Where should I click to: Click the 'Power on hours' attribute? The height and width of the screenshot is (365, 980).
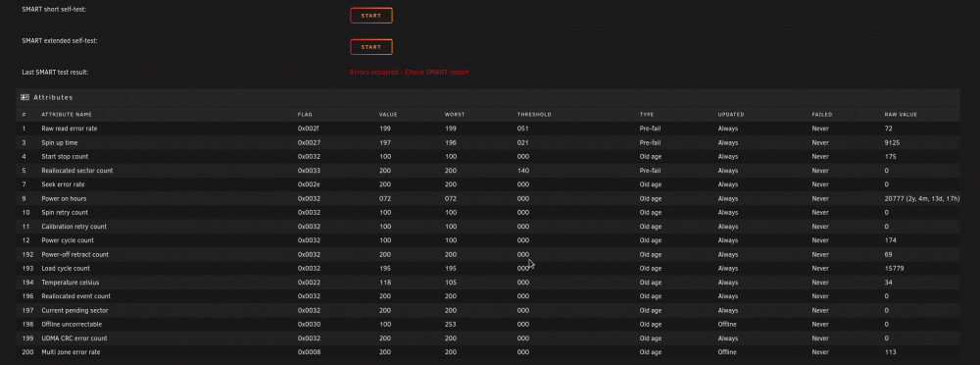(x=64, y=198)
